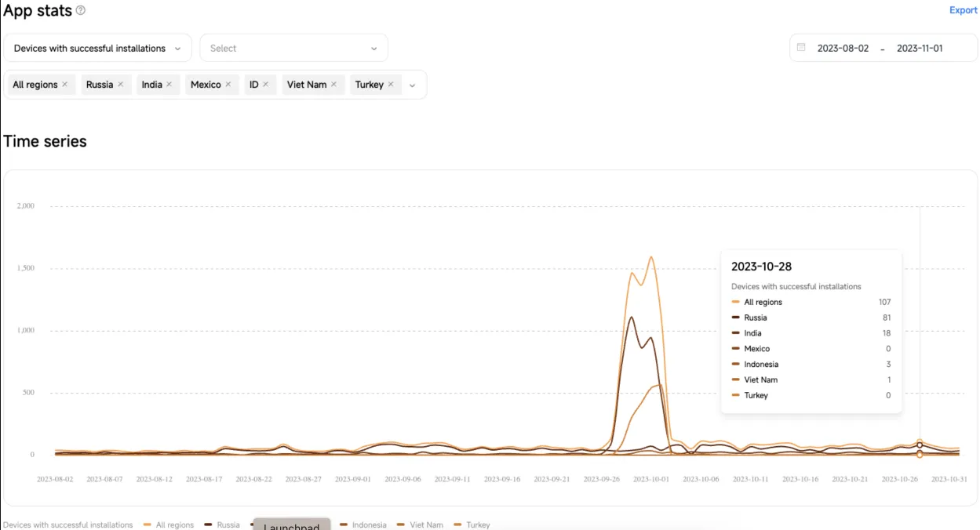Click the 2023-10-31 axis label
980x530 pixels.
(949, 478)
